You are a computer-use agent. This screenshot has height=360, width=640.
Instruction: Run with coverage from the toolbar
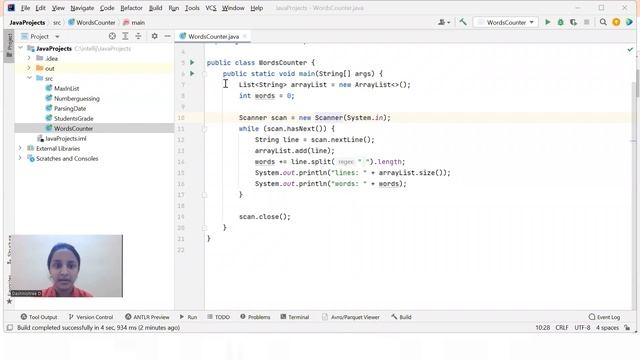point(573,22)
